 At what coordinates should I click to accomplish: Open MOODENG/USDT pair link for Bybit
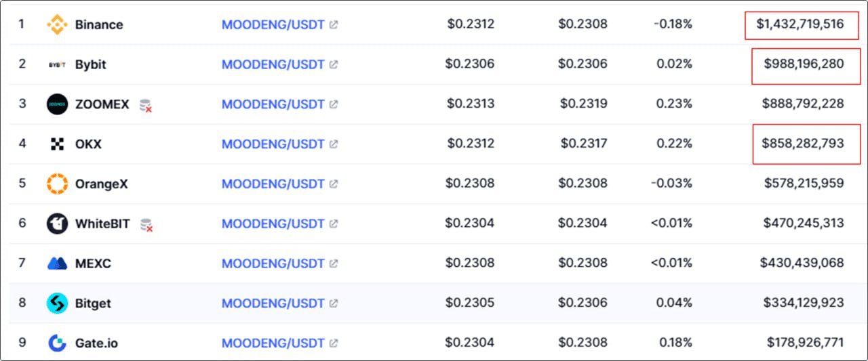[273, 65]
